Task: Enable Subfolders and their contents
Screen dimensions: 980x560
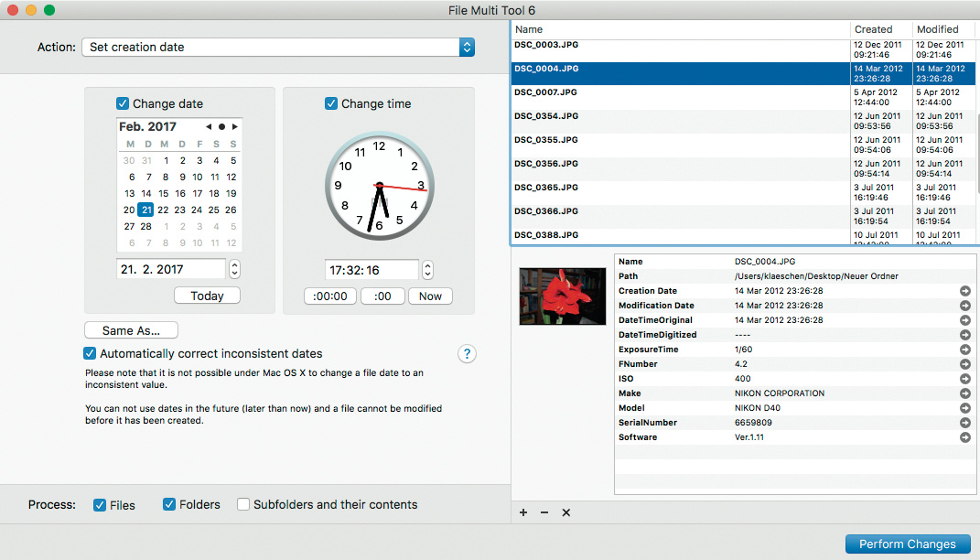Action: (243, 504)
